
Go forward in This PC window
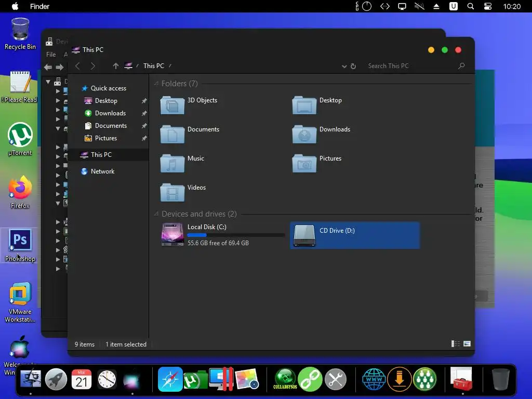click(x=92, y=66)
